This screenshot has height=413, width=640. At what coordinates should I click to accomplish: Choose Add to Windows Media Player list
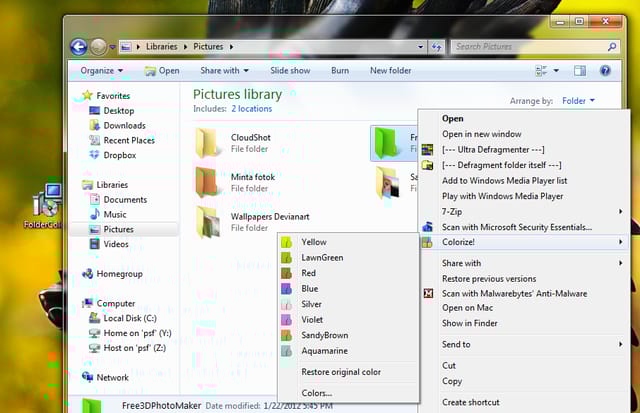[x=504, y=181]
